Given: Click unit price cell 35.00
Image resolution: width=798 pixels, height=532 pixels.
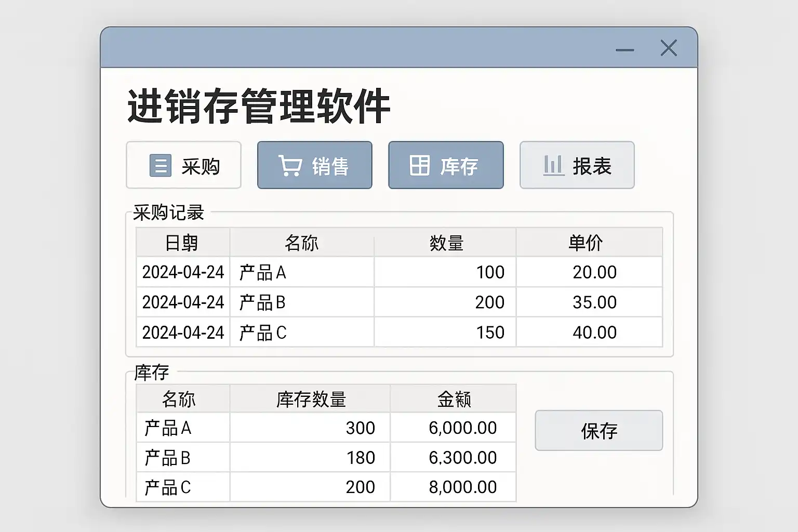Looking at the screenshot, I should click(594, 302).
